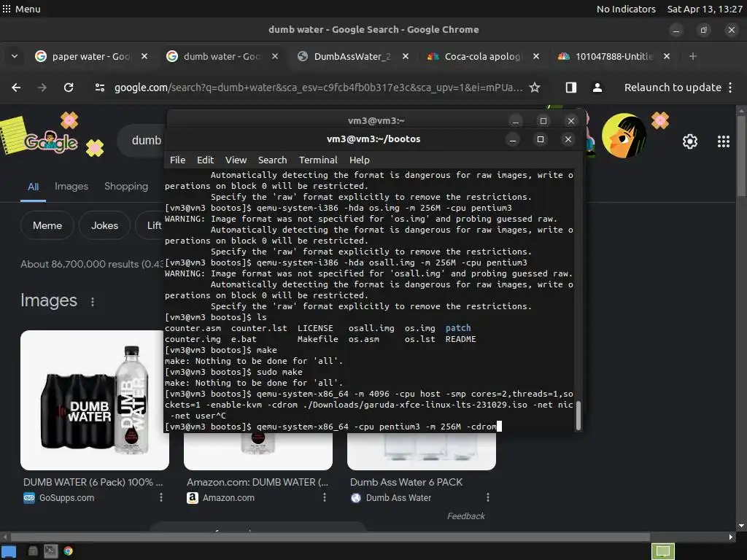Open terminal from the taskbar
Screen dimensions: 747x560
50,551
